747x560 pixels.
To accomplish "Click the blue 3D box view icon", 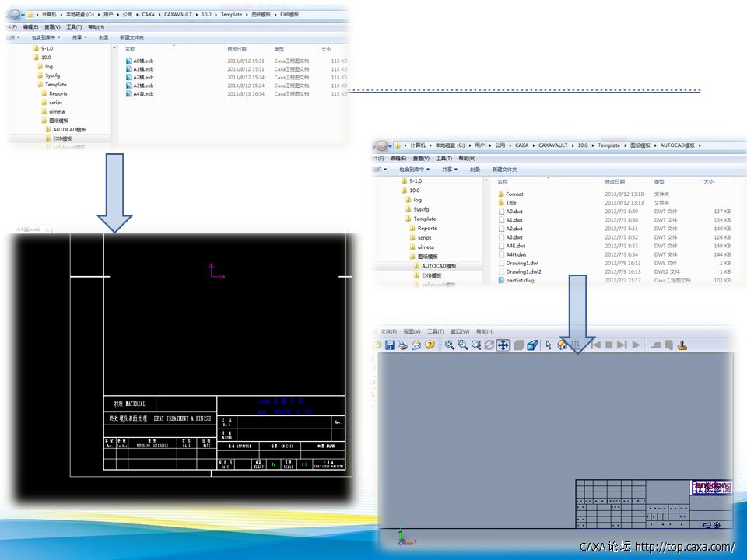I will tap(532, 345).
